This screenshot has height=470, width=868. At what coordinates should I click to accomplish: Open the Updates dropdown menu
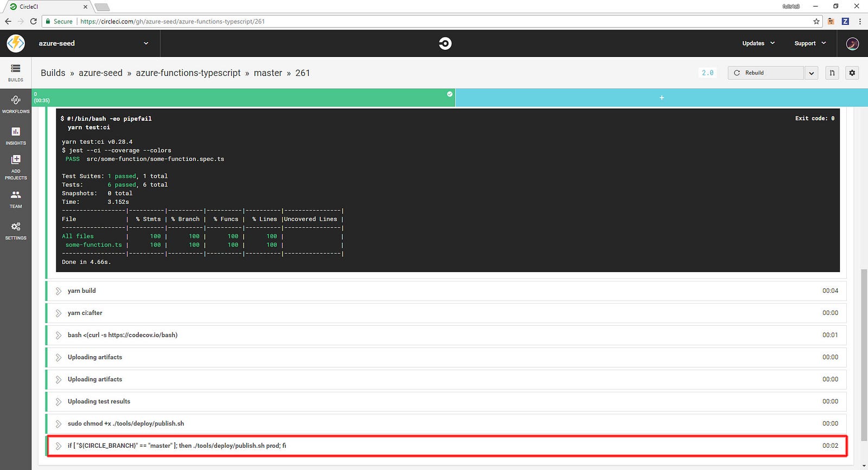tap(758, 43)
